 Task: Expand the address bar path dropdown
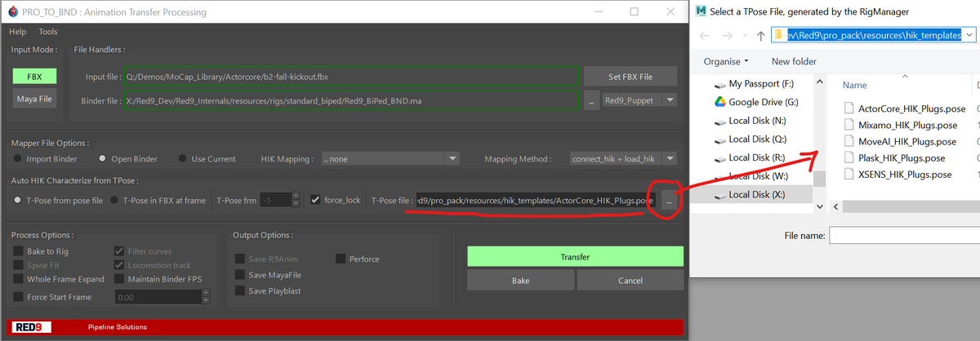(968, 36)
